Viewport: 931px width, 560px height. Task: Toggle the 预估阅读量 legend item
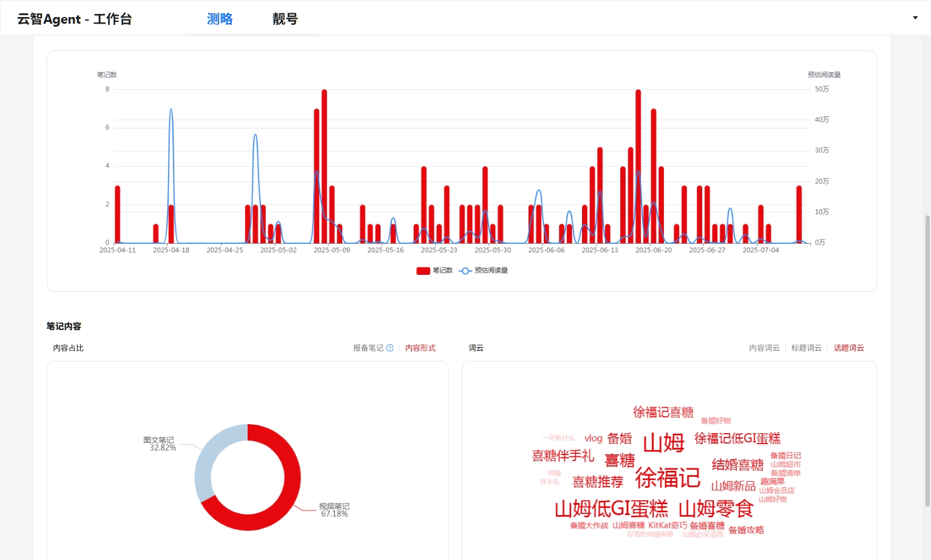(x=484, y=271)
